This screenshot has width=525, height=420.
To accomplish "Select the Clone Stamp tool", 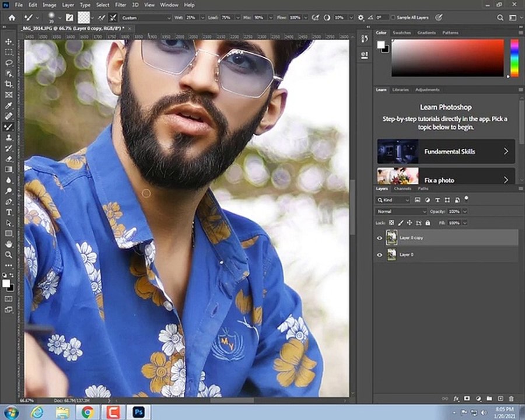I will pyautogui.click(x=9, y=138).
